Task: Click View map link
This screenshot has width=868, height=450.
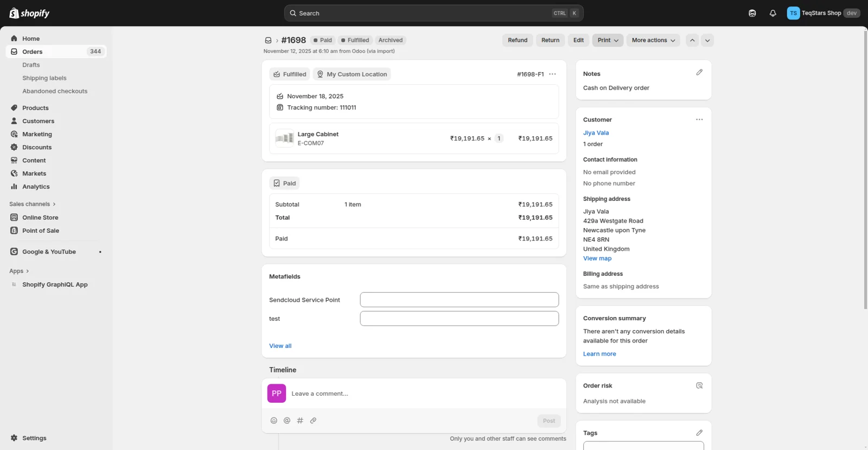Action: click(x=597, y=258)
